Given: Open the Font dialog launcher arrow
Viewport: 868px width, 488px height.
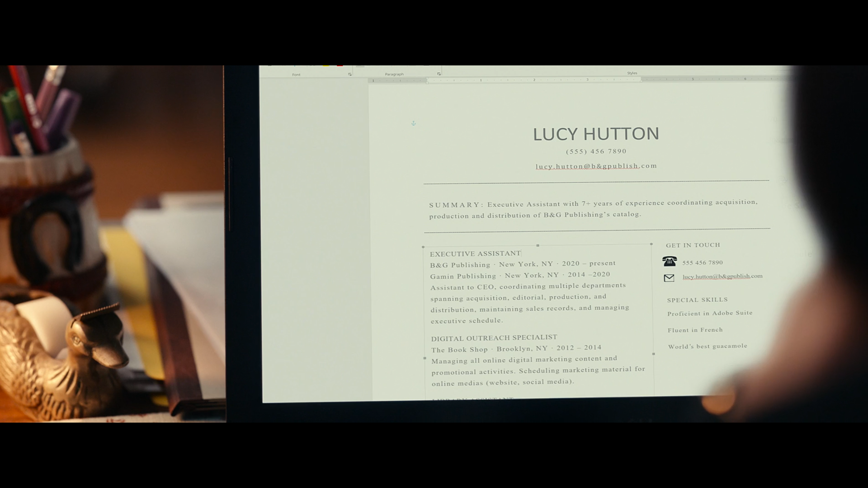Looking at the screenshot, I should point(350,74).
